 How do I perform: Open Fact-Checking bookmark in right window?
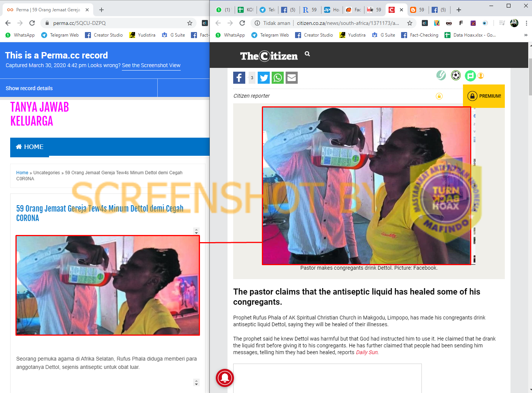tap(420, 35)
